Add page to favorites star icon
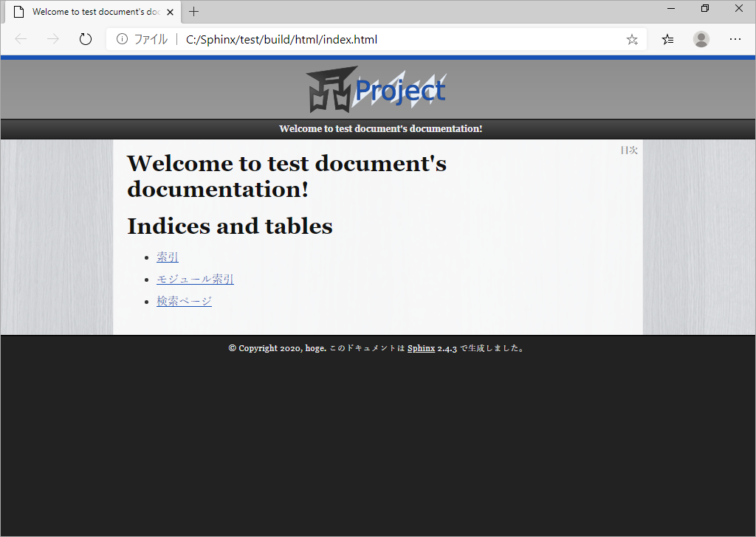Image resolution: width=756 pixels, height=537 pixels. point(632,40)
